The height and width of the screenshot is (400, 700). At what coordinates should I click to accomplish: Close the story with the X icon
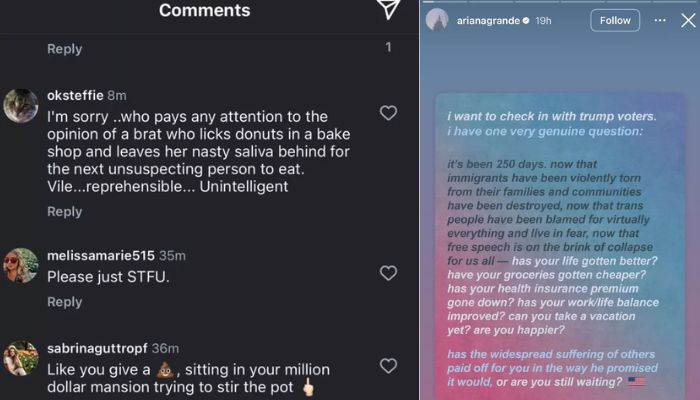[688, 20]
